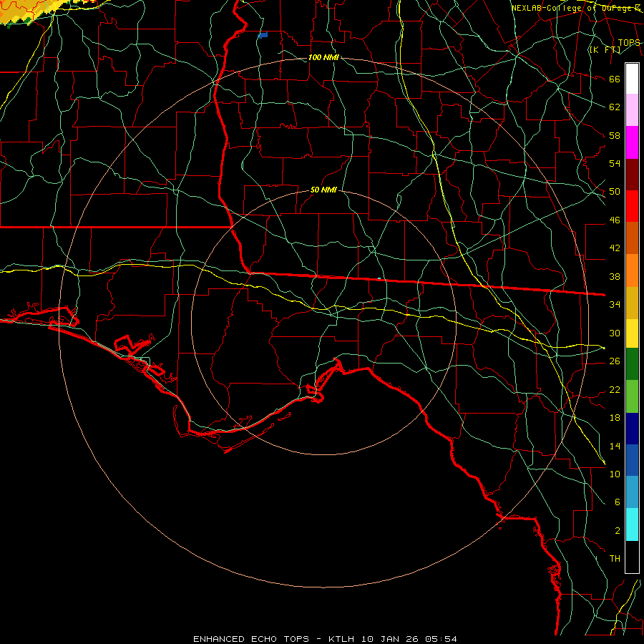Click the '10' legend label
The image size is (644, 644).
615,474
